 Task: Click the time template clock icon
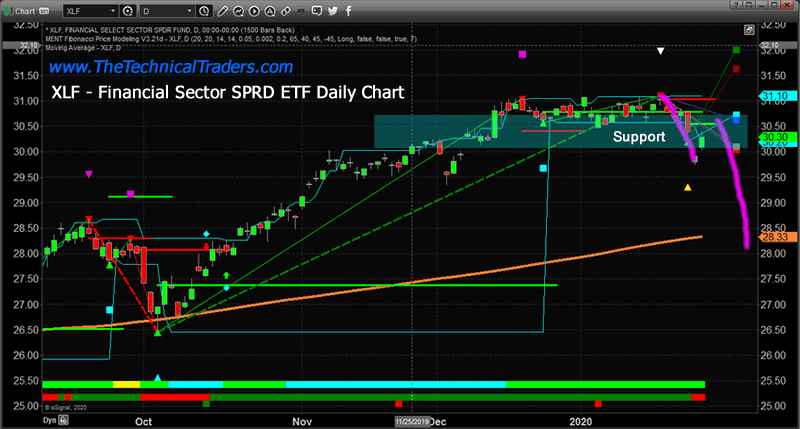[204, 11]
